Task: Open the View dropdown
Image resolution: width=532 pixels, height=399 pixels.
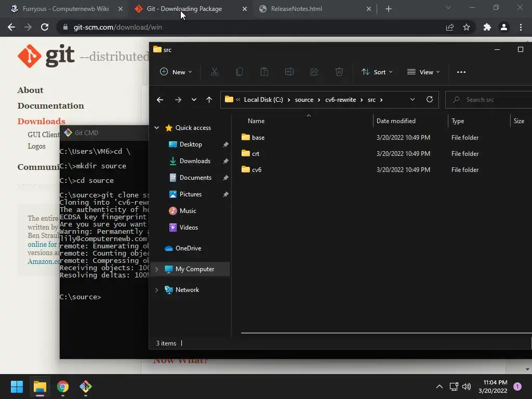Action: (x=423, y=72)
